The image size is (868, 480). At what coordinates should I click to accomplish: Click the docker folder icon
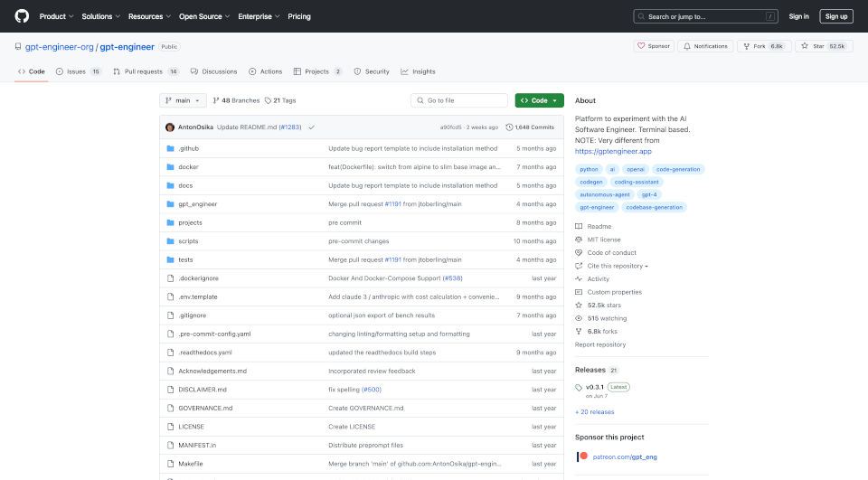169,167
